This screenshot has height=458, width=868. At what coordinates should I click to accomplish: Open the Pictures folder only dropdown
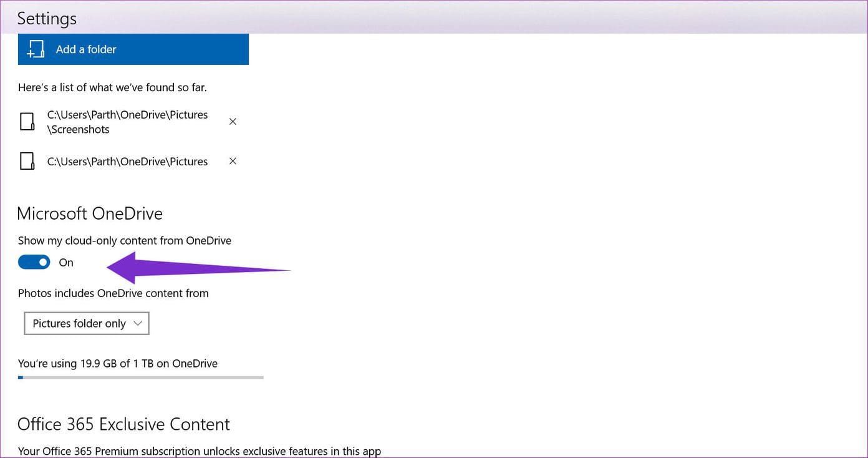click(x=87, y=323)
